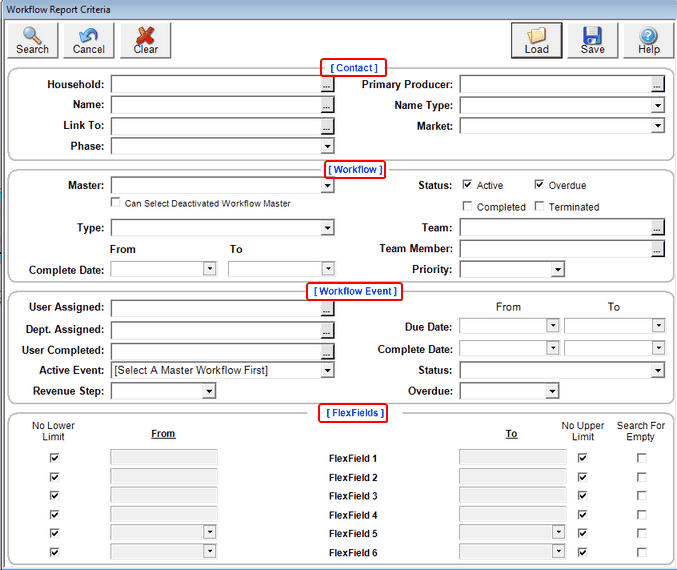Check Search For Empty for FlexField 1

pyautogui.click(x=642, y=458)
